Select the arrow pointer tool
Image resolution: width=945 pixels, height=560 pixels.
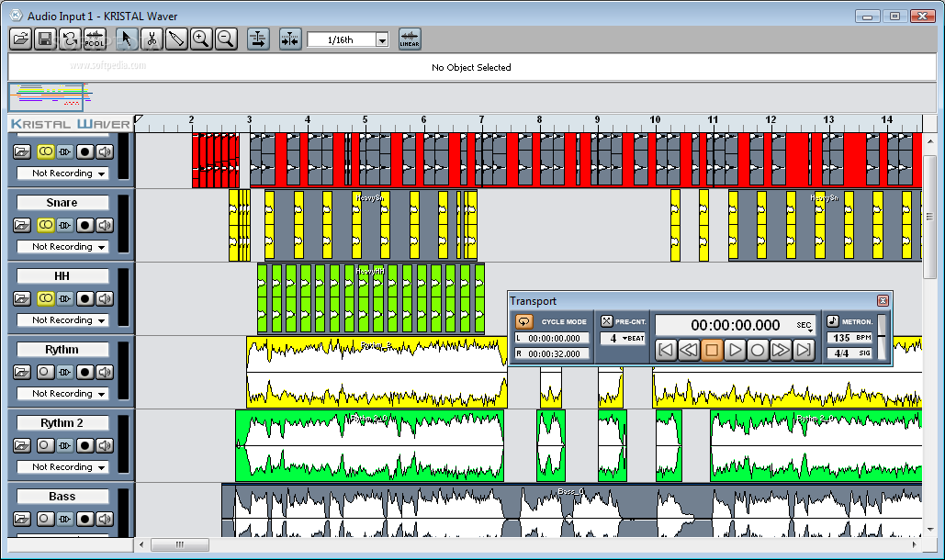(x=127, y=39)
